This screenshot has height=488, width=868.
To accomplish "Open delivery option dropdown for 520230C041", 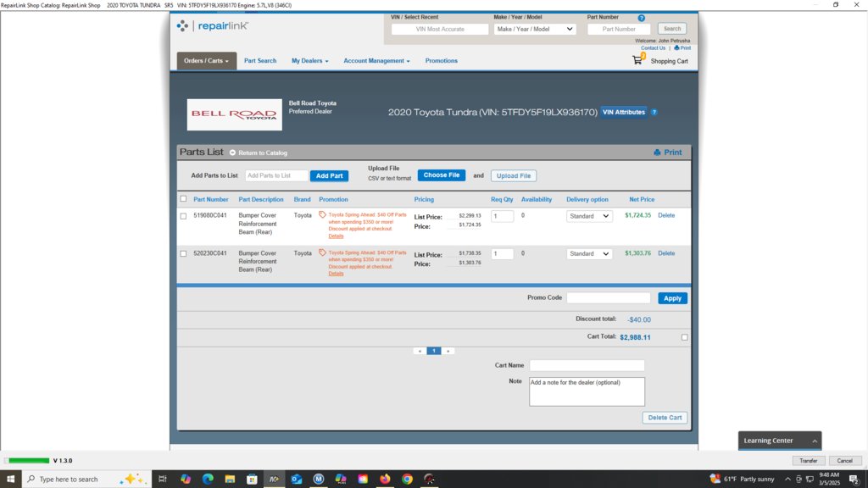I will click(x=589, y=254).
